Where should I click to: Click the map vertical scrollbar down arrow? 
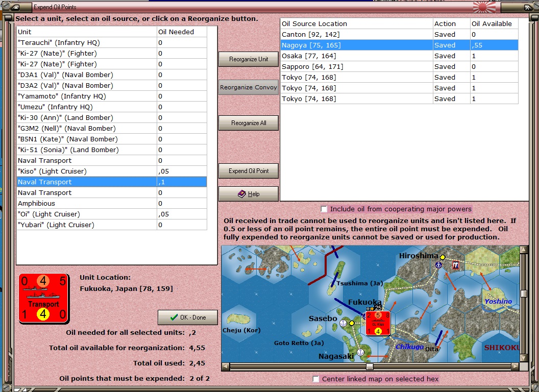pyautogui.click(x=524, y=357)
